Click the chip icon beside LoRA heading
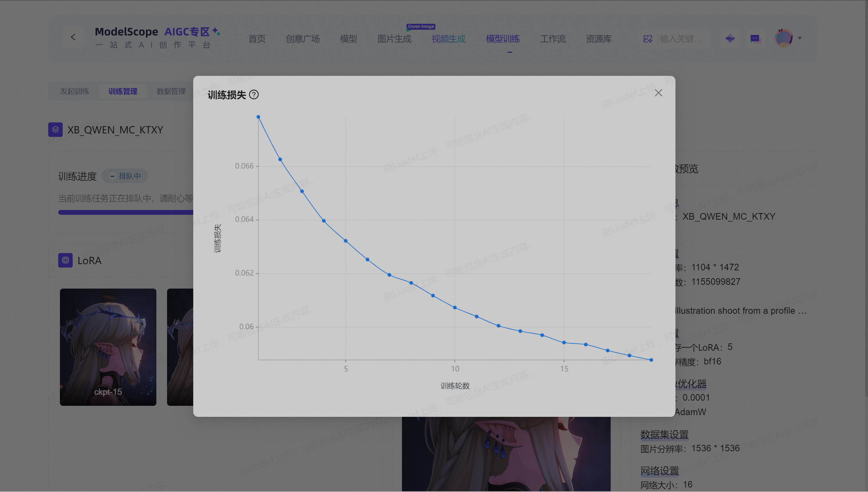The height and width of the screenshot is (492, 868). tap(65, 260)
